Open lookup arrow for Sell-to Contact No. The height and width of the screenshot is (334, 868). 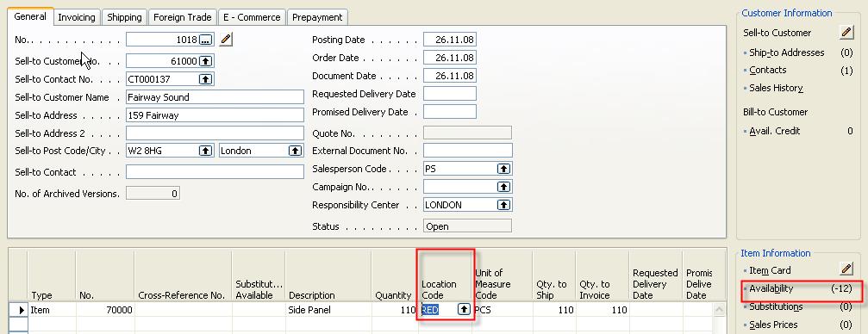coord(205,79)
